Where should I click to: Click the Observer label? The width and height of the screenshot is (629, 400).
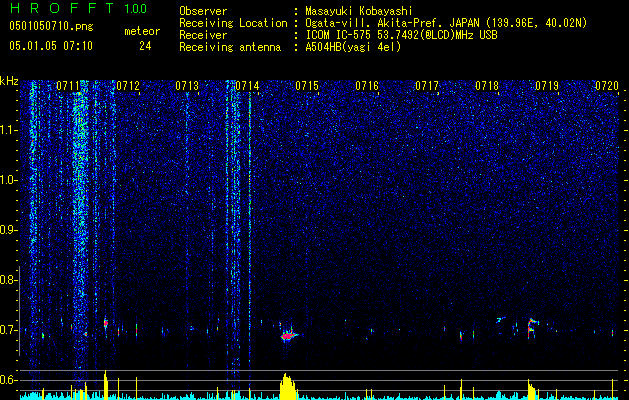click(203, 11)
